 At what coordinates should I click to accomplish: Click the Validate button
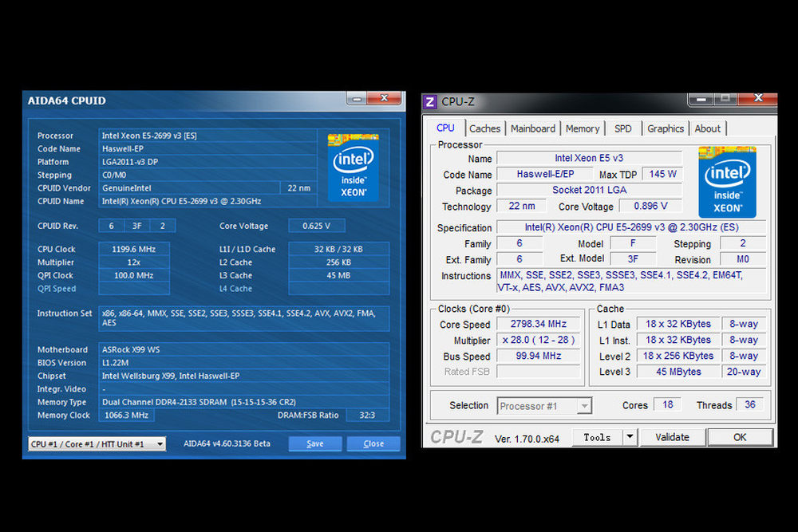(x=672, y=437)
